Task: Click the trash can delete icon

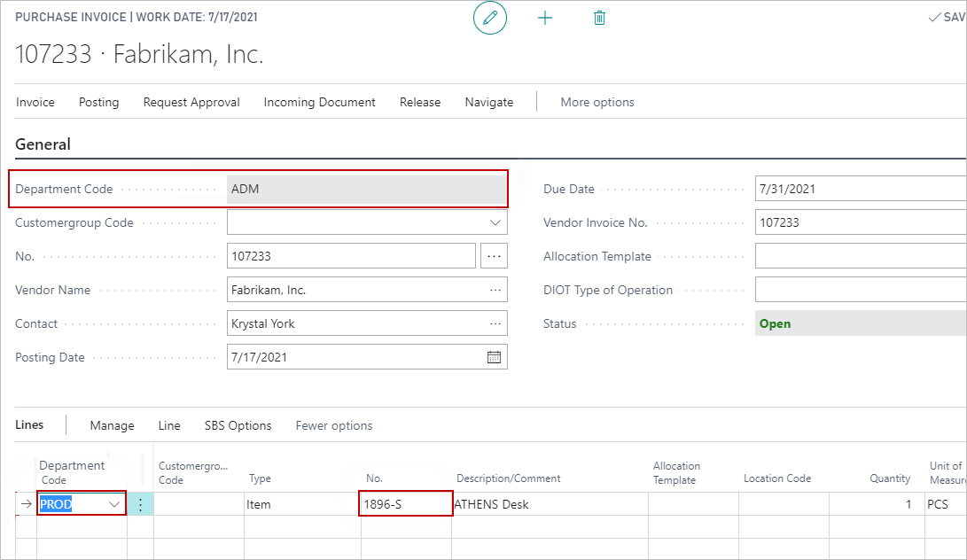Action: point(599,18)
